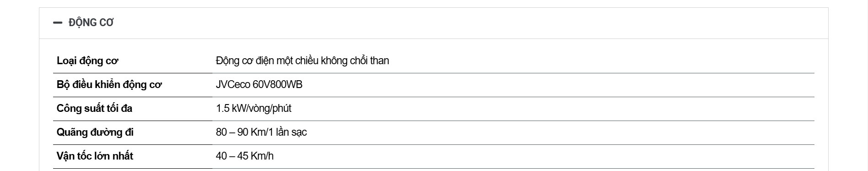Click the 'Vận tốc' word in speed label

pos(74,156)
